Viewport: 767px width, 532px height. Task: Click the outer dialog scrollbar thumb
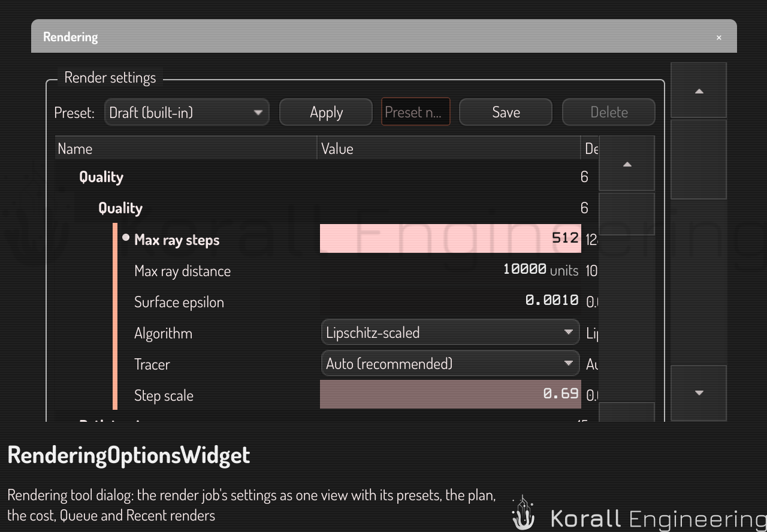pos(699,159)
